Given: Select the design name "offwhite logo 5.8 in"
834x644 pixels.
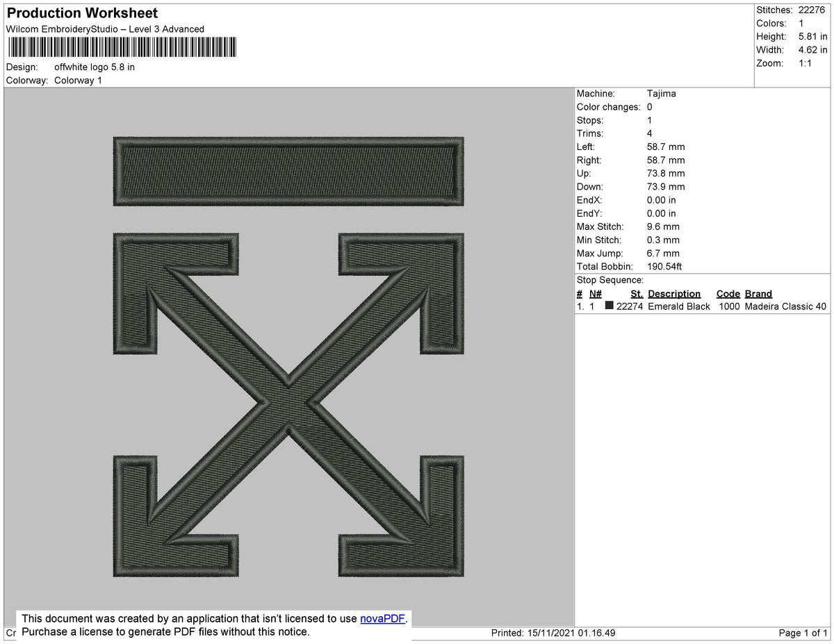Looking at the screenshot, I should tap(95, 67).
